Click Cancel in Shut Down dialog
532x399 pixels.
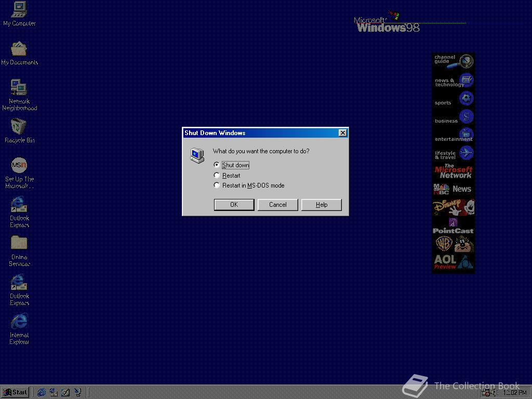coord(277,205)
